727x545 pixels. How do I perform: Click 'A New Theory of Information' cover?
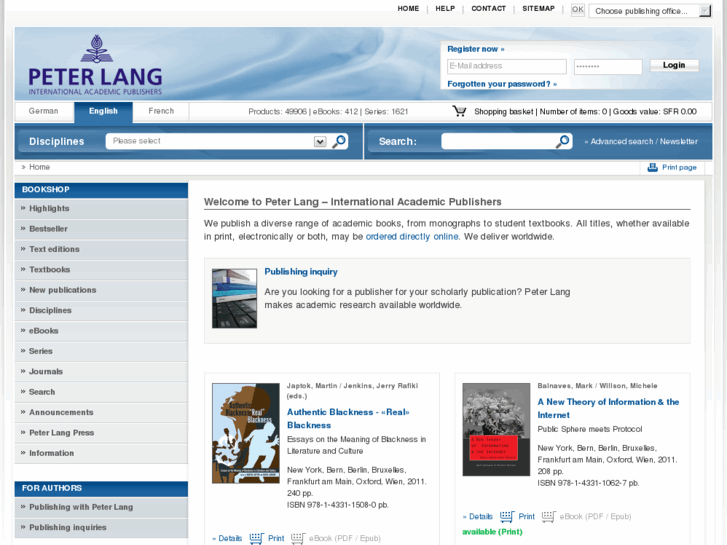[496, 430]
